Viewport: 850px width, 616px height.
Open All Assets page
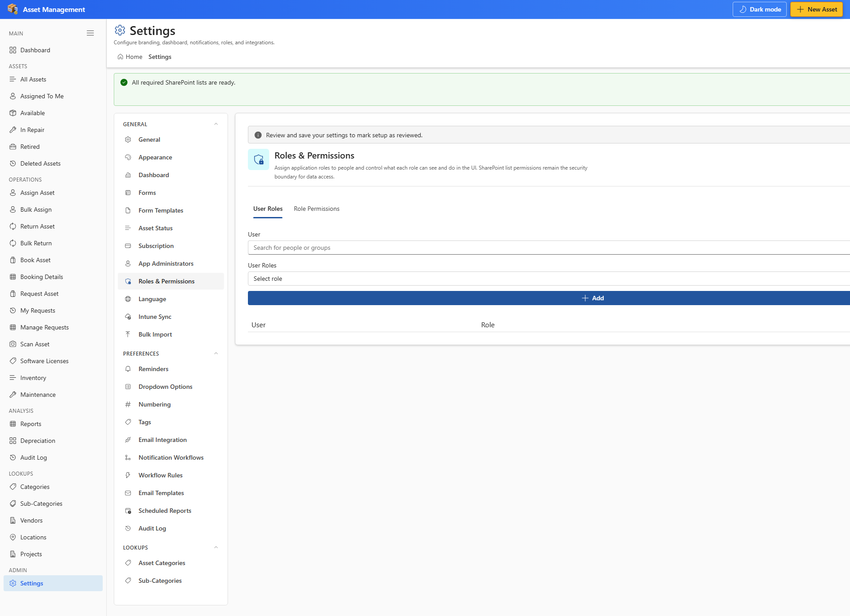(53, 79)
